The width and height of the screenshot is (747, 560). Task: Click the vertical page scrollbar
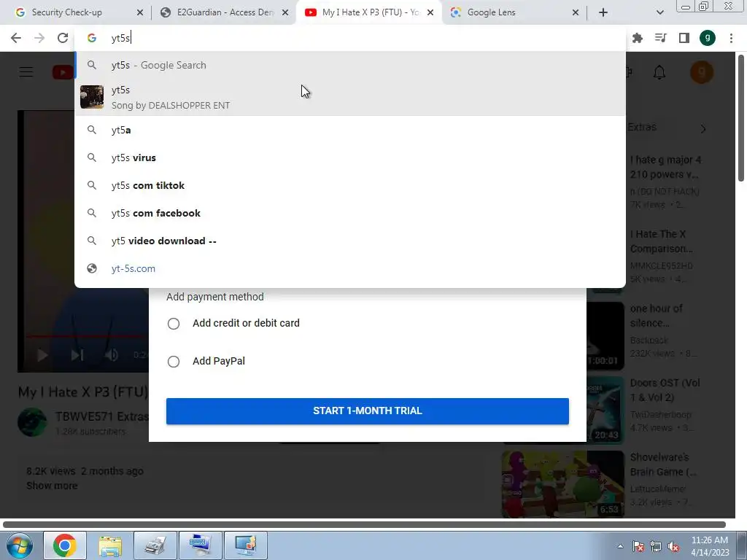(741, 118)
